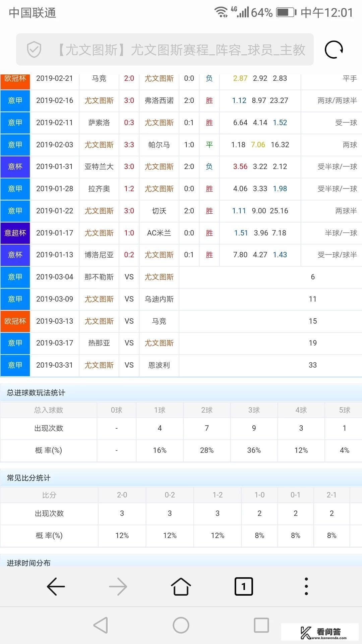Open 亚特兰大 team link
362x644 pixels.
99,167
